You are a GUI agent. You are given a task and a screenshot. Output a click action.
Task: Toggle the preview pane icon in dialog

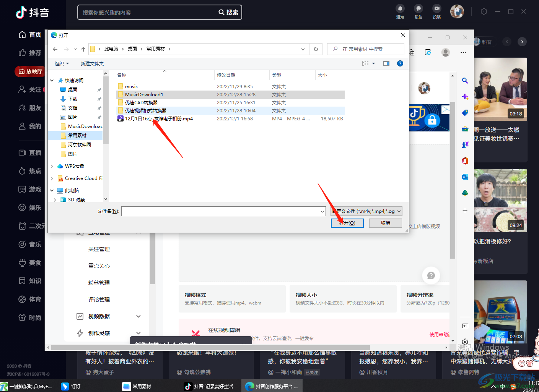tap(386, 63)
